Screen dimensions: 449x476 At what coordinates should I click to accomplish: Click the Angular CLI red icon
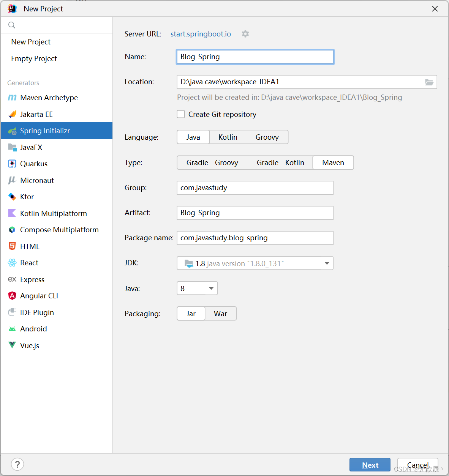coord(12,296)
